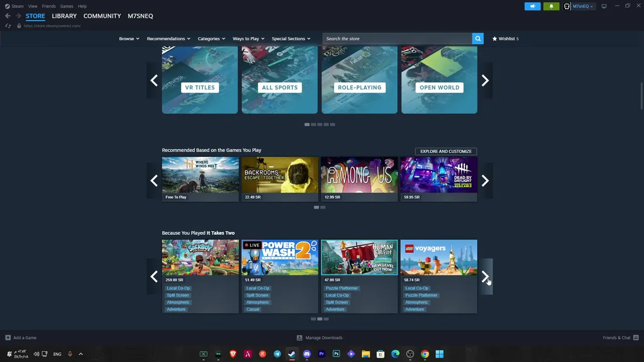Screen dimensions: 644x362
Task: Open Telegram from the taskbar
Action: (x=277, y=354)
